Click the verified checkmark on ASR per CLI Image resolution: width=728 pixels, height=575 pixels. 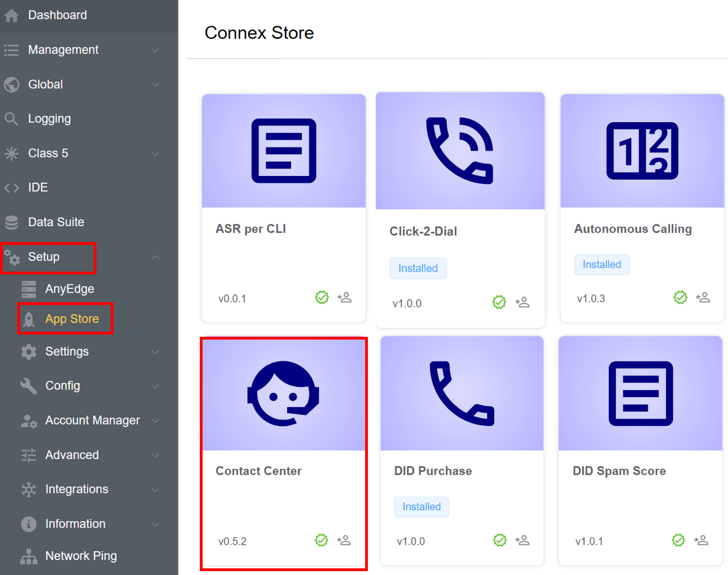click(x=322, y=298)
